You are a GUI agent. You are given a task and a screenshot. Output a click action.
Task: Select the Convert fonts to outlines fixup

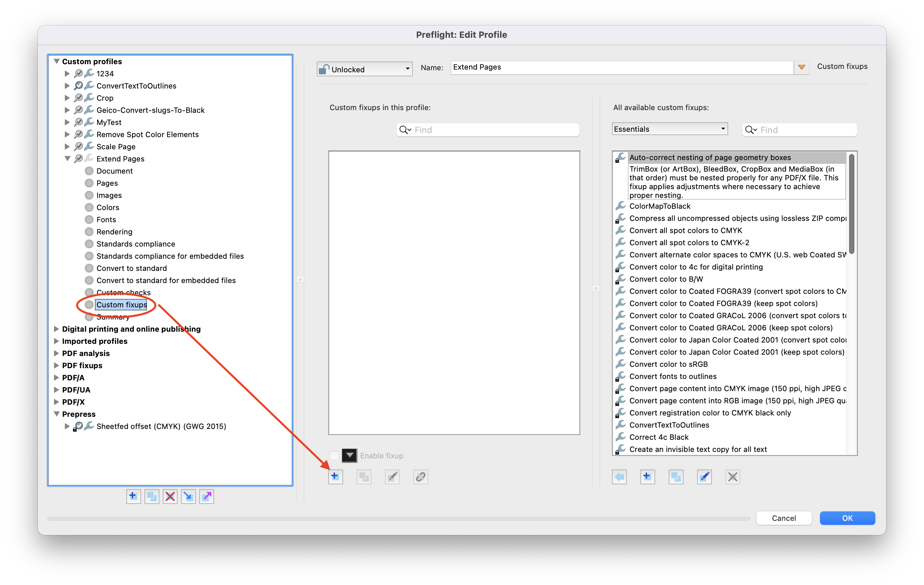point(673,376)
